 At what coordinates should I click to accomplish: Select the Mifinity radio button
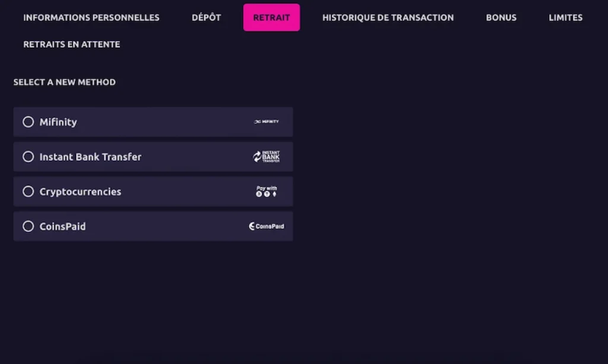(x=28, y=122)
